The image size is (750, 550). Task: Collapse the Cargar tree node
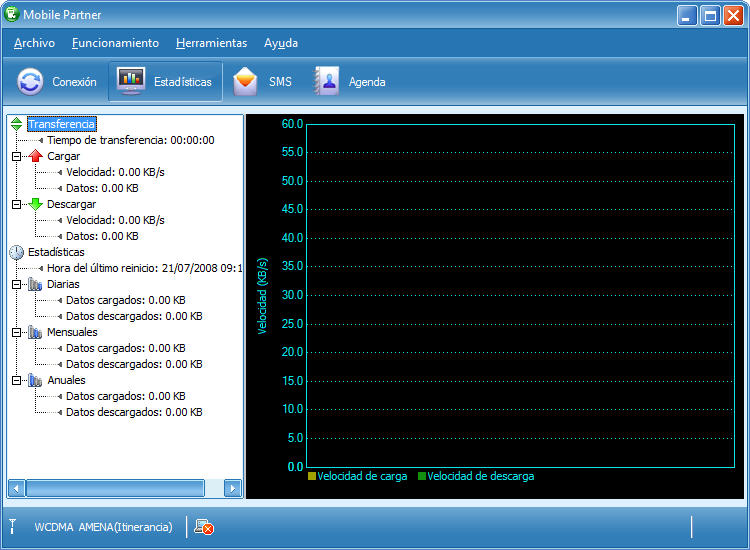pos(16,156)
